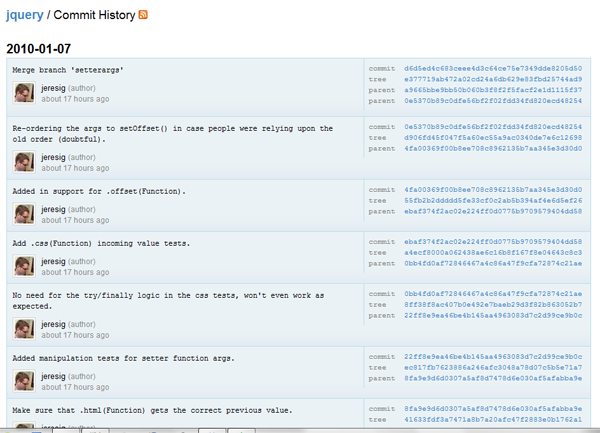Open parent hash of manipulation tests commit
This screenshot has width=600, height=433.
click(493, 378)
